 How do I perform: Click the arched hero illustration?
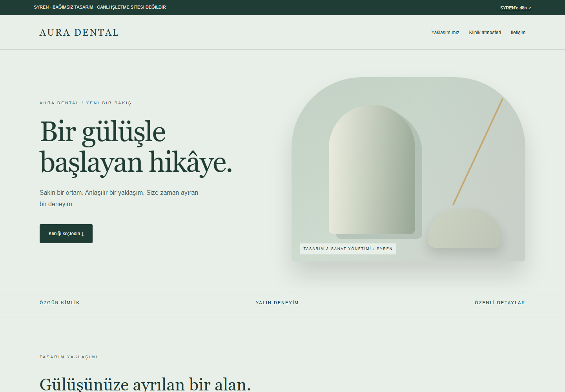[408, 169]
